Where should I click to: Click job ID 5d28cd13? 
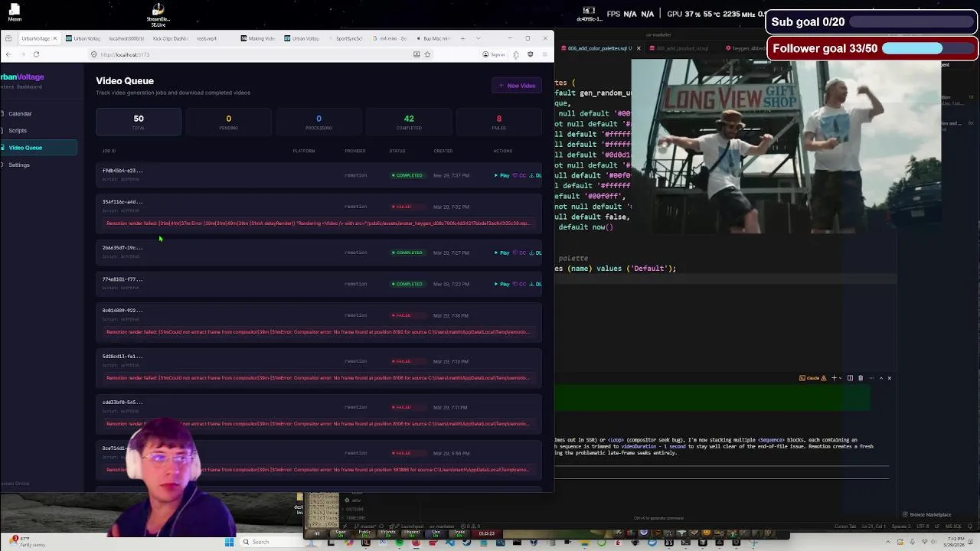[122, 357]
